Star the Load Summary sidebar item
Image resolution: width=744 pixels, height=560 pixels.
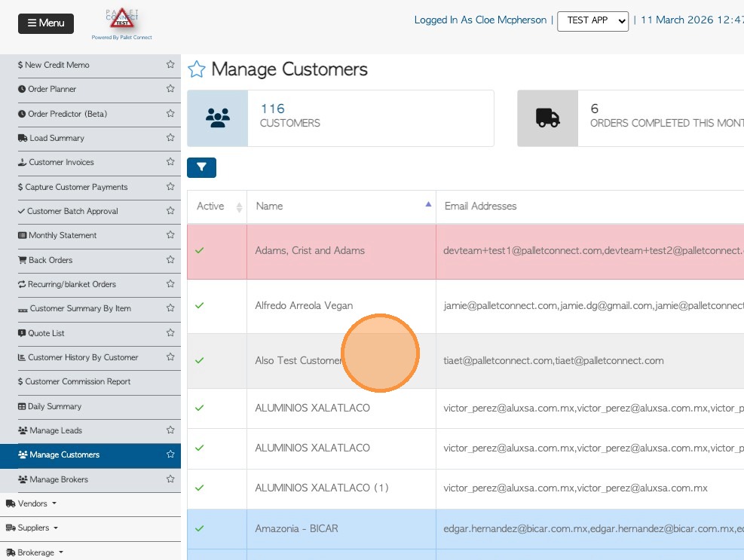click(170, 138)
